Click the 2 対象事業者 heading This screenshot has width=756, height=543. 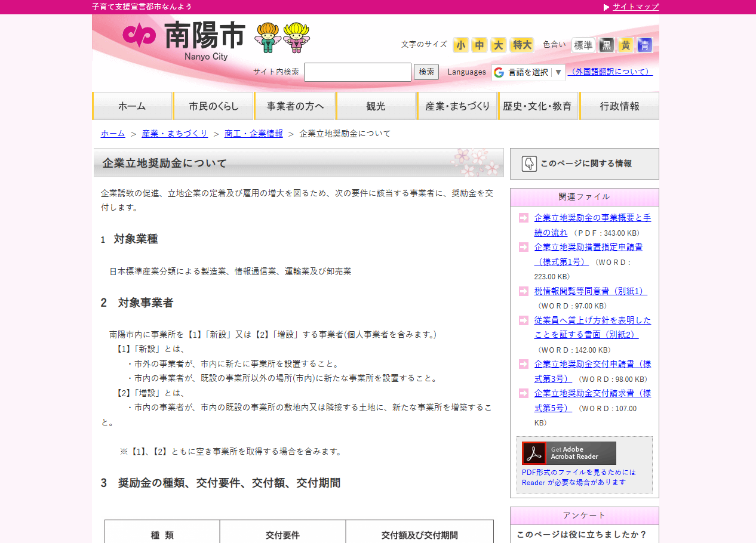point(137,303)
